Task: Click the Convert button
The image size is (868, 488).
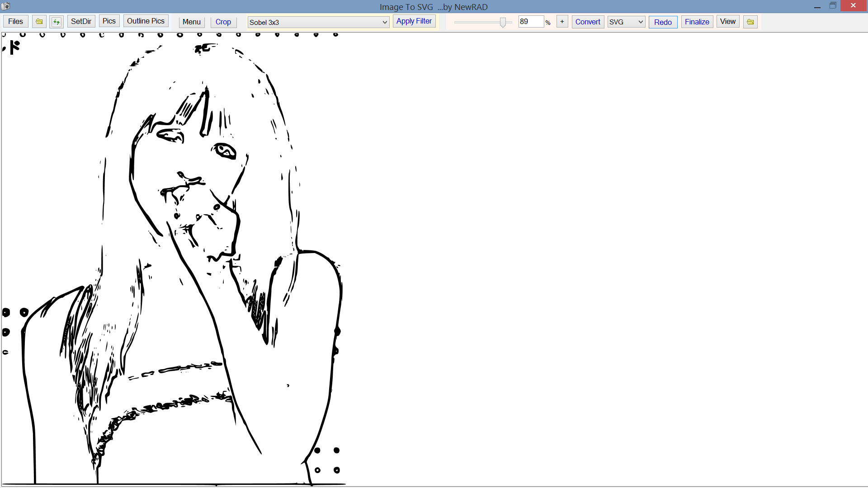Action: [x=588, y=22]
